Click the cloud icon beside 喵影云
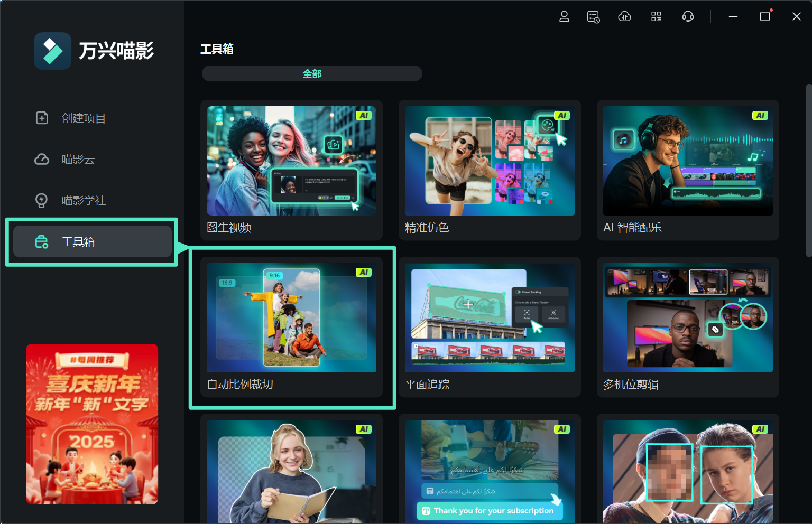The image size is (812, 524). (41, 159)
